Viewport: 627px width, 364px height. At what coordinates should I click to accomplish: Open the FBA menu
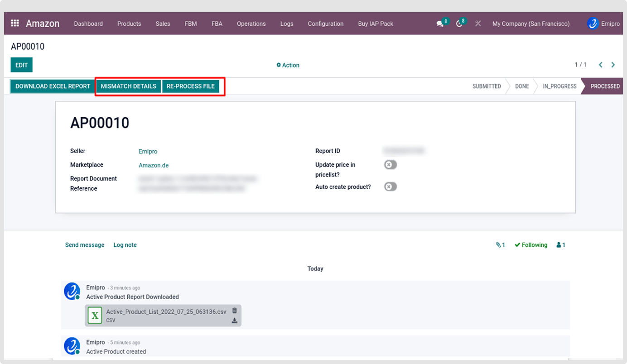pos(217,24)
